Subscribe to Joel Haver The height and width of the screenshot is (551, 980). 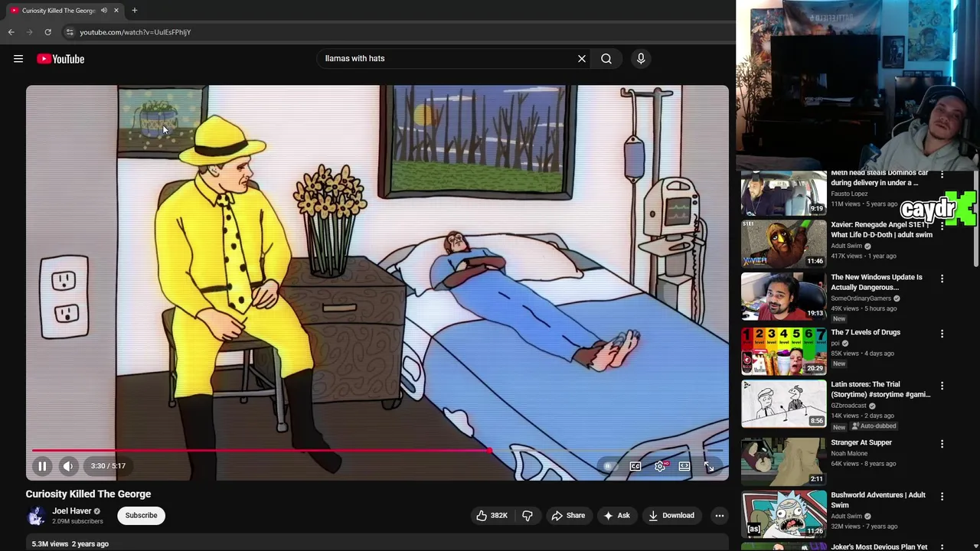click(142, 516)
